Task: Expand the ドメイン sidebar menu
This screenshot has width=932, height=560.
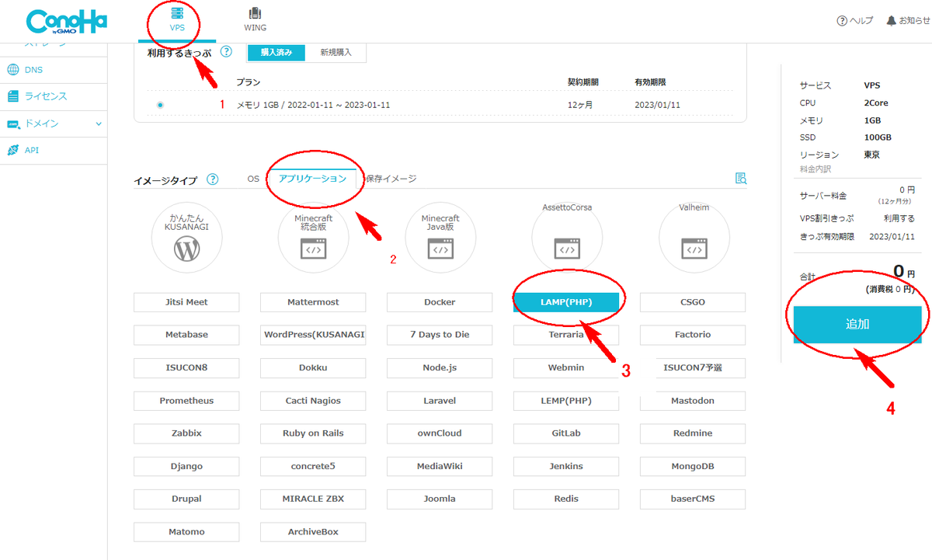Action: click(x=52, y=123)
